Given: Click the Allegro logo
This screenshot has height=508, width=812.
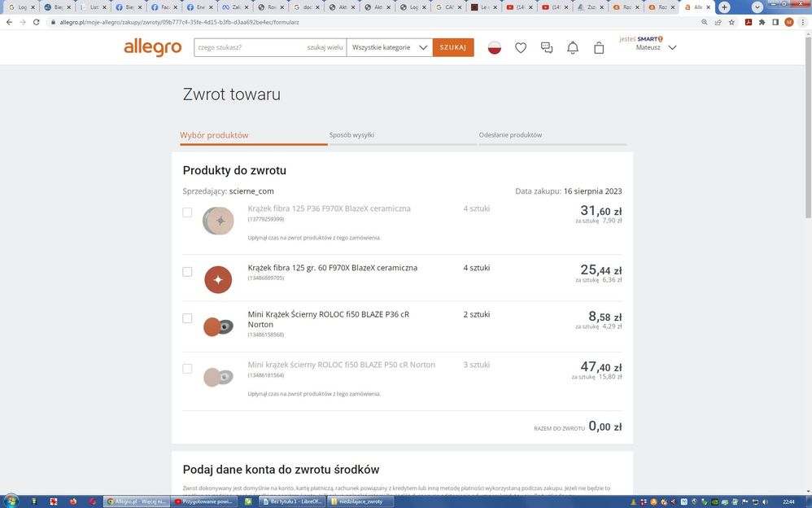Looking at the screenshot, I should (x=152, y=47).
